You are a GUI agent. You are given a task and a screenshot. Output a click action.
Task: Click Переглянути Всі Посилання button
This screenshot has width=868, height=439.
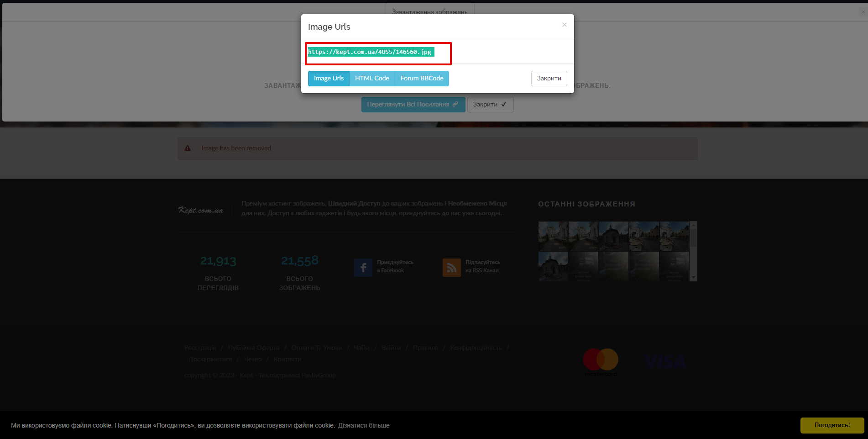[x=413, y=105]
